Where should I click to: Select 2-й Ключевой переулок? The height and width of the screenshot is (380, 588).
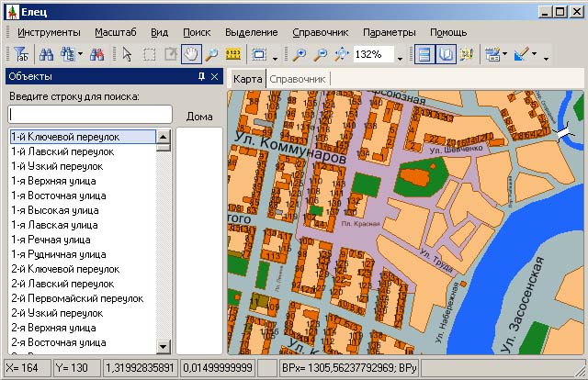[83, 269]
